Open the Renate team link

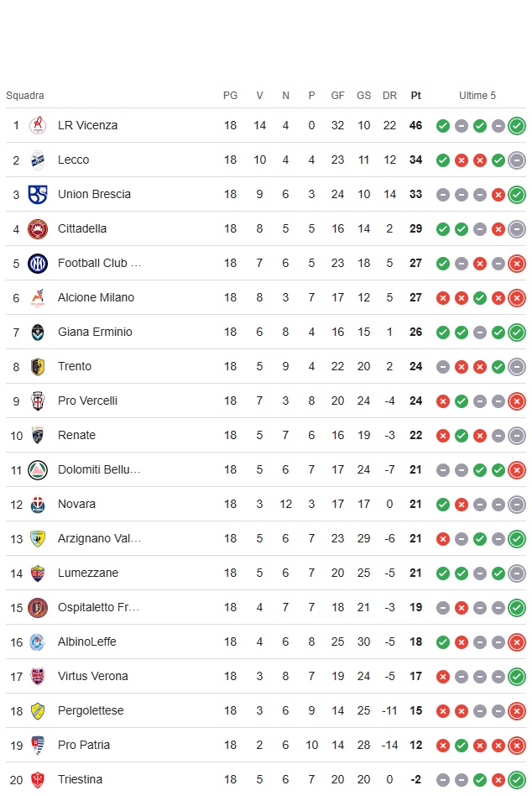pos(76,436)
